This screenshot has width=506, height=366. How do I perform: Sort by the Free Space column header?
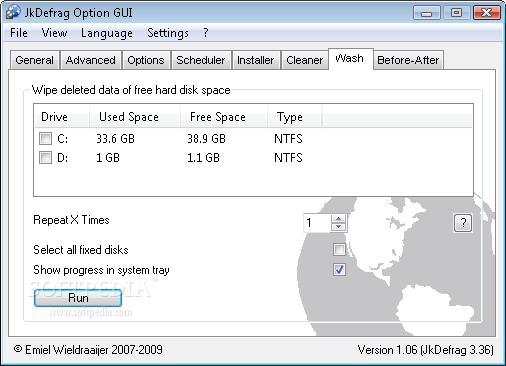point(224,117)
